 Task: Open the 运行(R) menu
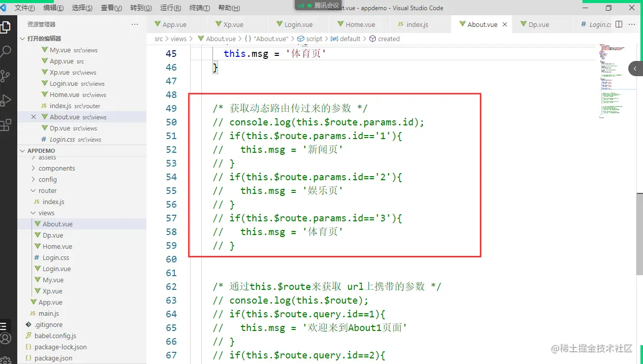pos(170,8)
